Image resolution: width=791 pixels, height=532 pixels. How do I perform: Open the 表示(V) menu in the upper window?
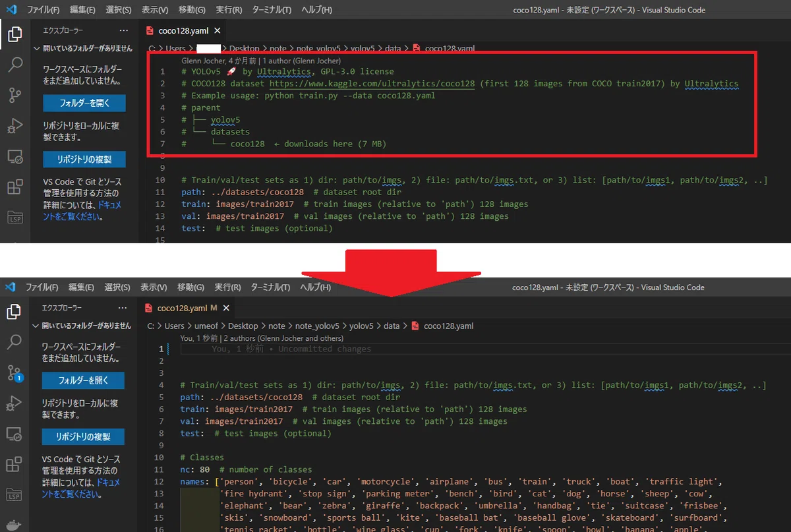(155, 10)
